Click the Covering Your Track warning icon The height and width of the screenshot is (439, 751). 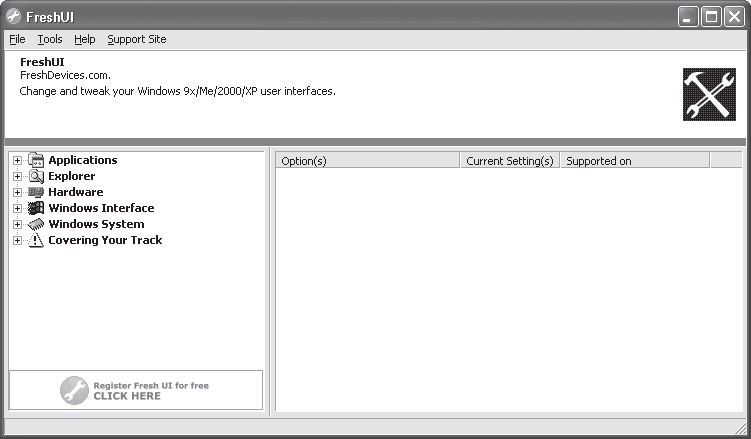(x=36, y=240)
